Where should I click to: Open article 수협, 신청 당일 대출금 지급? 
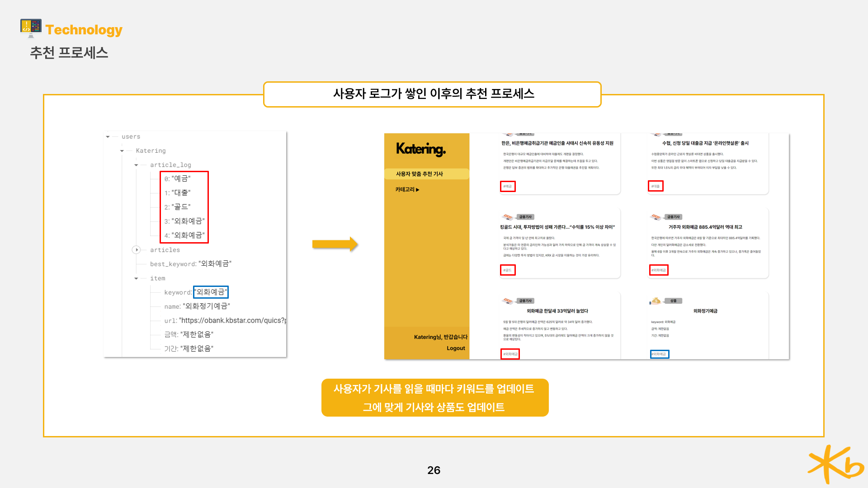click(705, 143)
